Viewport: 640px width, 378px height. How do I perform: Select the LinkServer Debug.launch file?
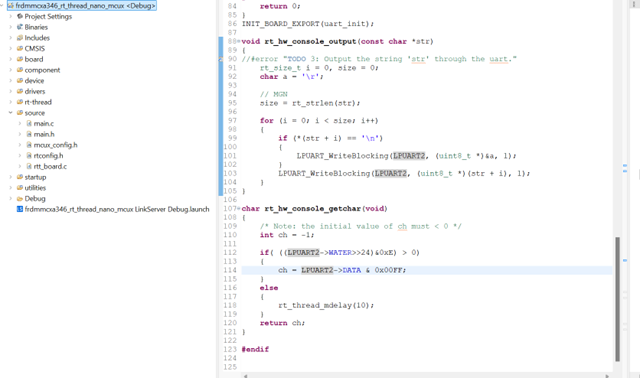[117, 209]
